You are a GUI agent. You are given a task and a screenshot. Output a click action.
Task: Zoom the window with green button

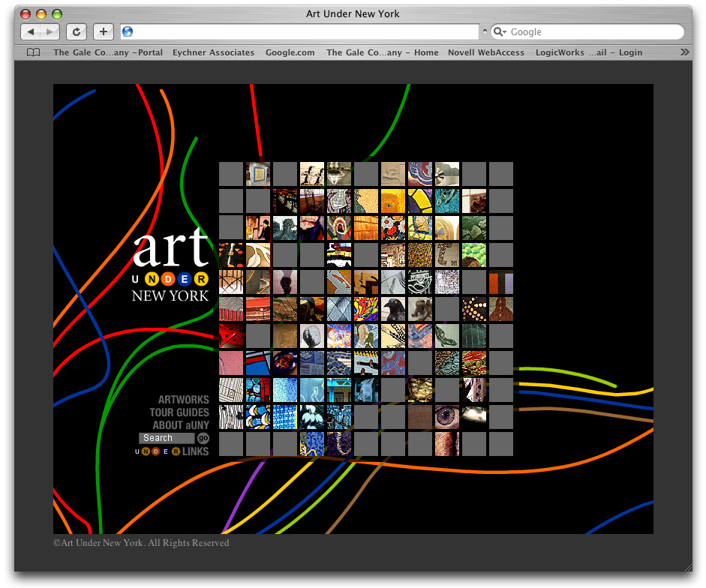tap(57, 14)
